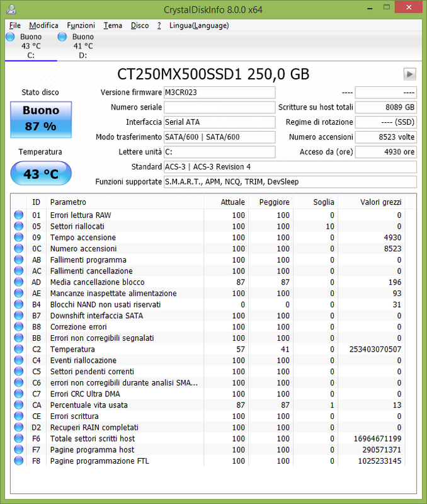The height and width of the screenshot is (504, 427).
Task: Click the status orb for Recuperi RAIN completati
Action: [19, 427]
